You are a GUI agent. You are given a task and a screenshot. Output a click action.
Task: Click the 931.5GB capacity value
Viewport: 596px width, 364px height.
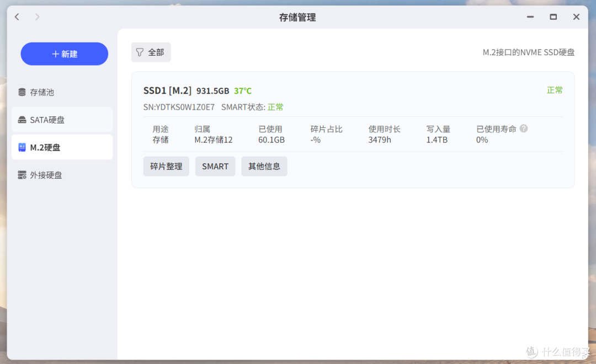(x=212, y=91)
